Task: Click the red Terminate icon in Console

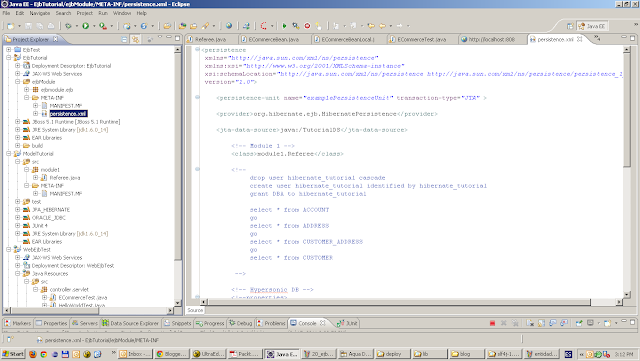Action: click(492, 323)
